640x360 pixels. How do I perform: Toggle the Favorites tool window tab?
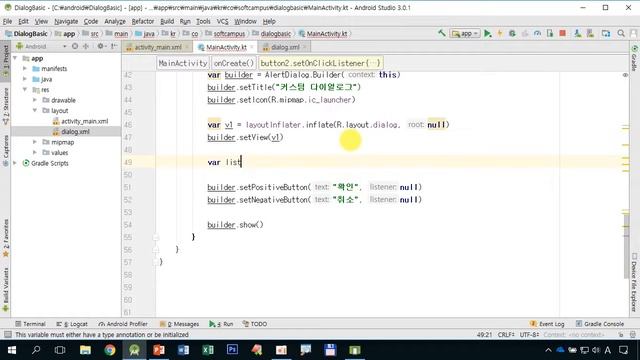coord(6,238)
